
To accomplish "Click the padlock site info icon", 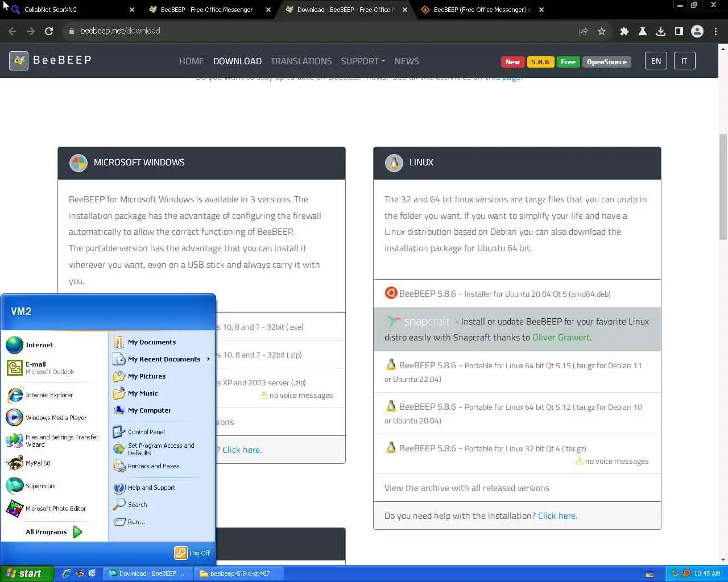I will coord(72,31).
